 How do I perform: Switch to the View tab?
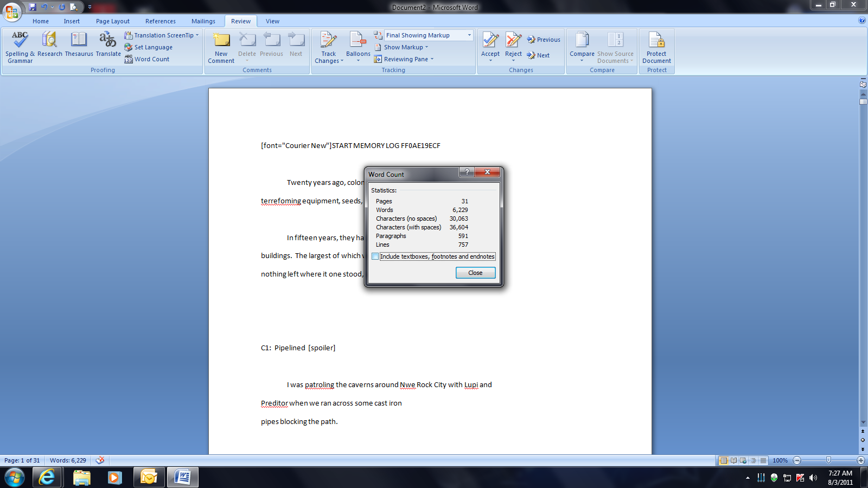click(272, 21)
